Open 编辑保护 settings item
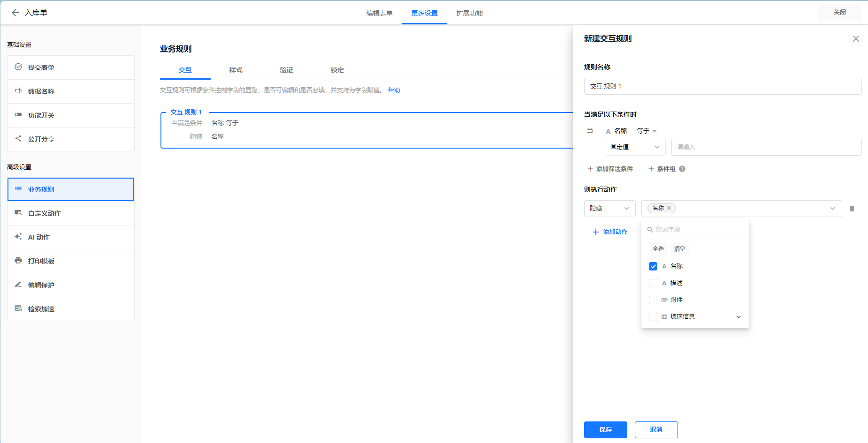 click(71, 285)
